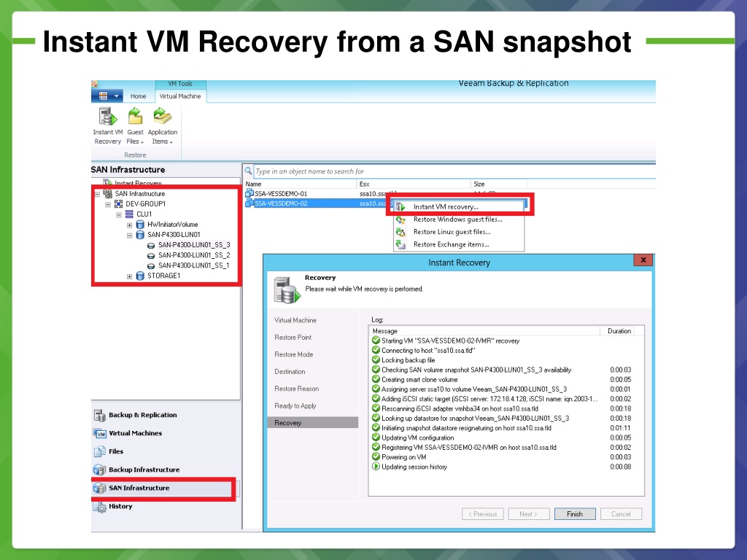Expand the STORAGE1 volume node
747x560 pixels.
coord(130,276)
